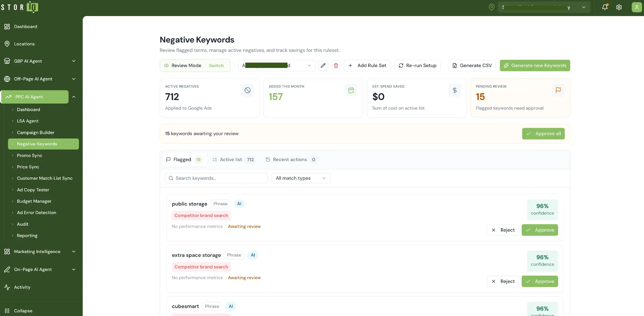Open the location selector dropdown
The width and height of the screenshot is (644, 316).
[x=544, y=7]
